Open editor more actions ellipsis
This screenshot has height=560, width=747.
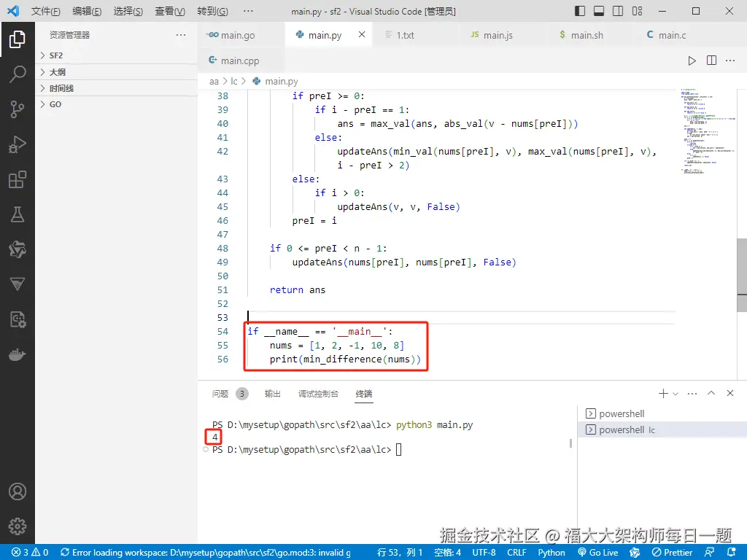point(730,61)
